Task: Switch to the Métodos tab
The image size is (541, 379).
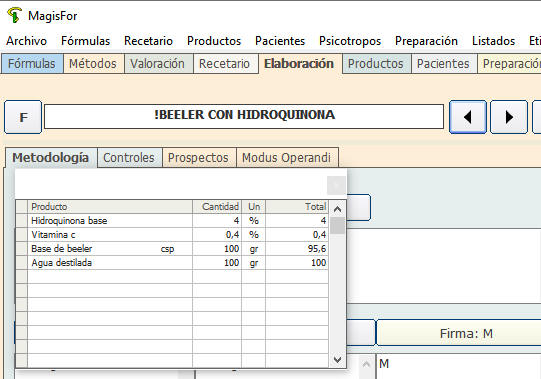Action: 93,64
